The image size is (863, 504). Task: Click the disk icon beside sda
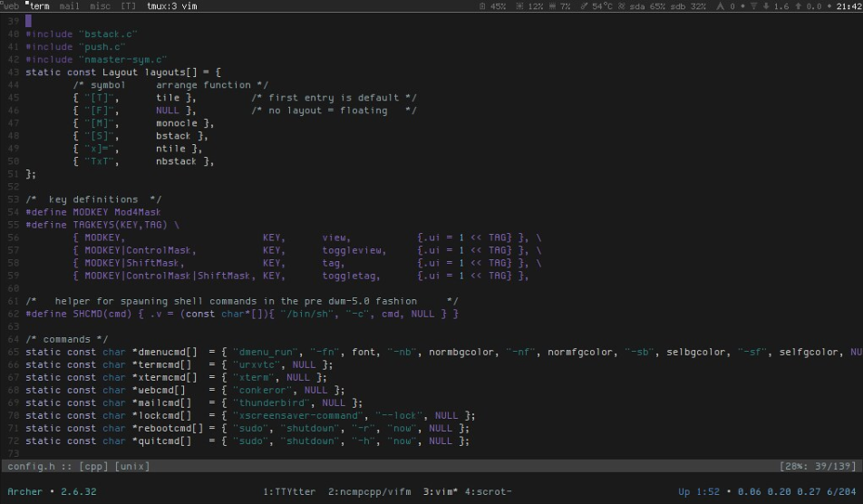(621, 6)
